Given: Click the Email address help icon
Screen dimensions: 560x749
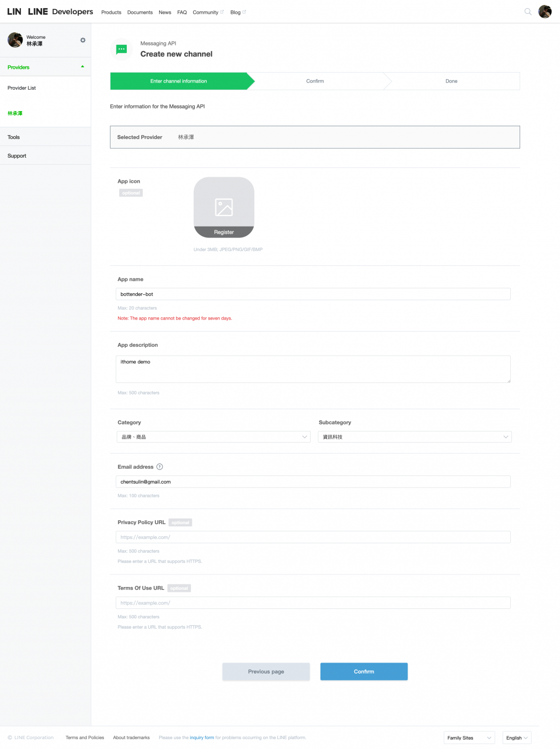Looking at the screenshot, I should coord(160,467).
